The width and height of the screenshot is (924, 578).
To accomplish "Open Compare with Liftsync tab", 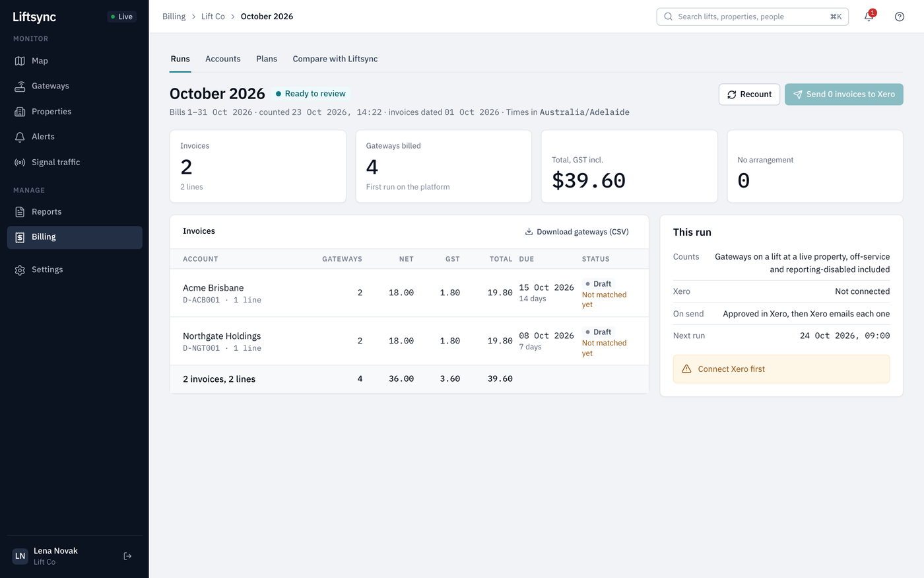I will coord(335,59).
